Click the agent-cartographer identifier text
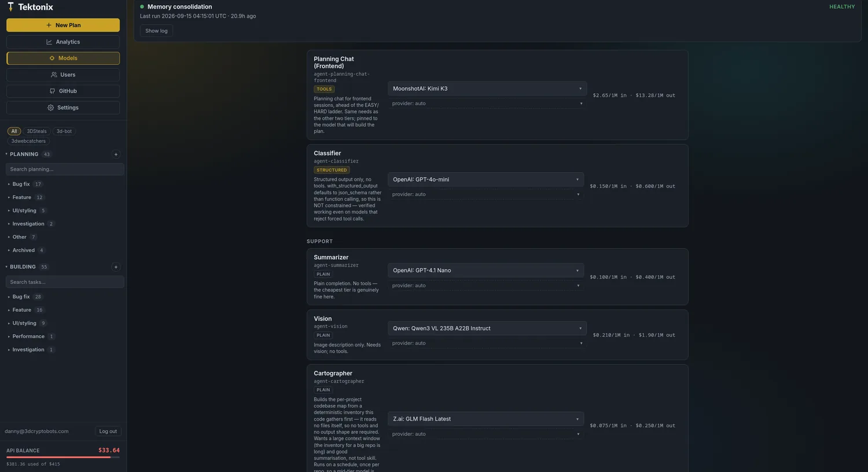The width and height of the screenshot is (868, 472). [339, 382]
